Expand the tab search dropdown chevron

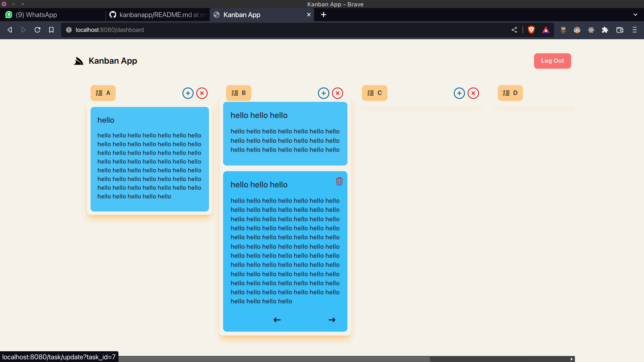coord(635,15)
